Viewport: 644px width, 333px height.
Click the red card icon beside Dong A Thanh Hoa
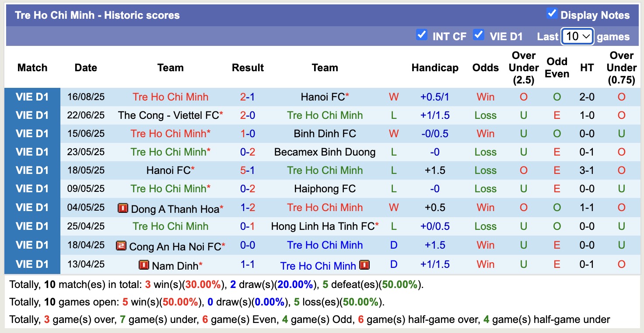(123, 208)
